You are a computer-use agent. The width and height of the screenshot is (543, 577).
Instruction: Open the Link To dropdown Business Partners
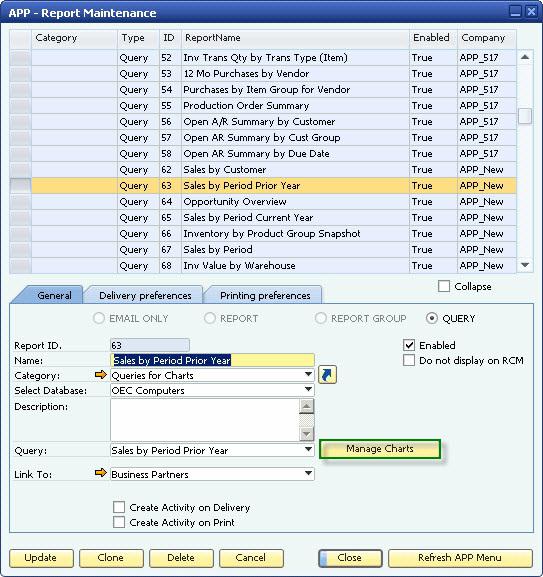(x=212, y=474)
